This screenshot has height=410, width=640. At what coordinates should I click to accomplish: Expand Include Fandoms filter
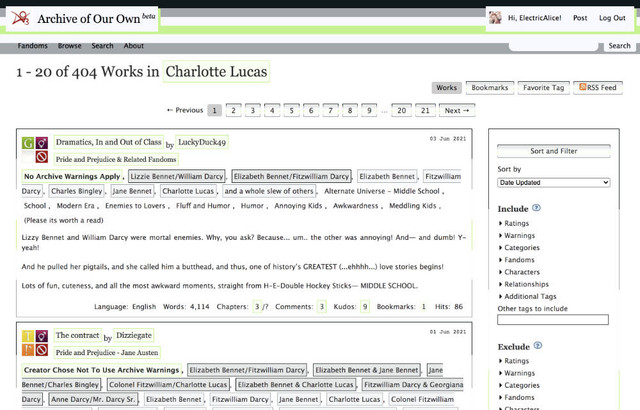pyautogui.click(x=517, y=260)
